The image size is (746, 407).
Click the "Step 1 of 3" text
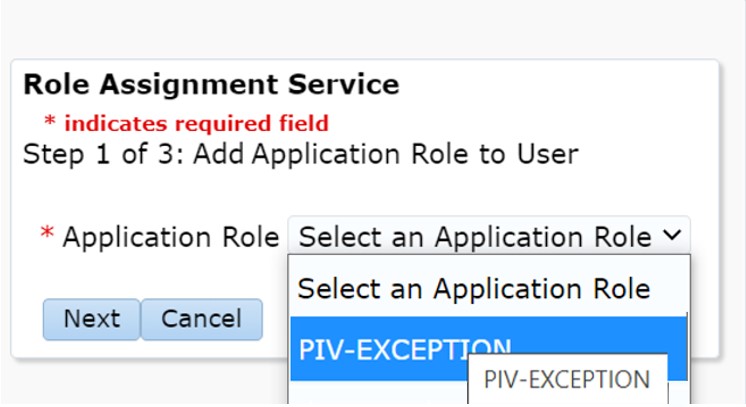coord(86,155)
